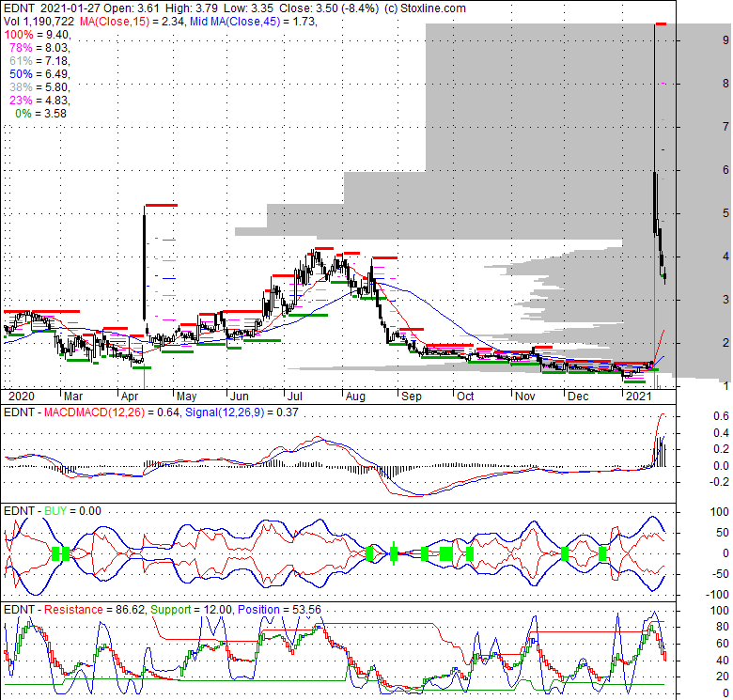Click the price axis label 9
Image resolution: width=733 pixels, height=700 pixels.
pyautogui.click(x=725, y=40)
